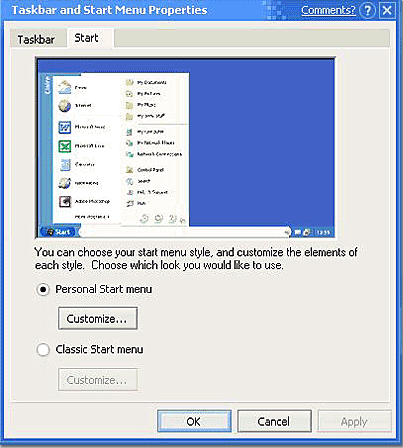Viewport: 403px width, 448px height.
Task: Switch to the Taskbar tab
Action: (36, 39)
